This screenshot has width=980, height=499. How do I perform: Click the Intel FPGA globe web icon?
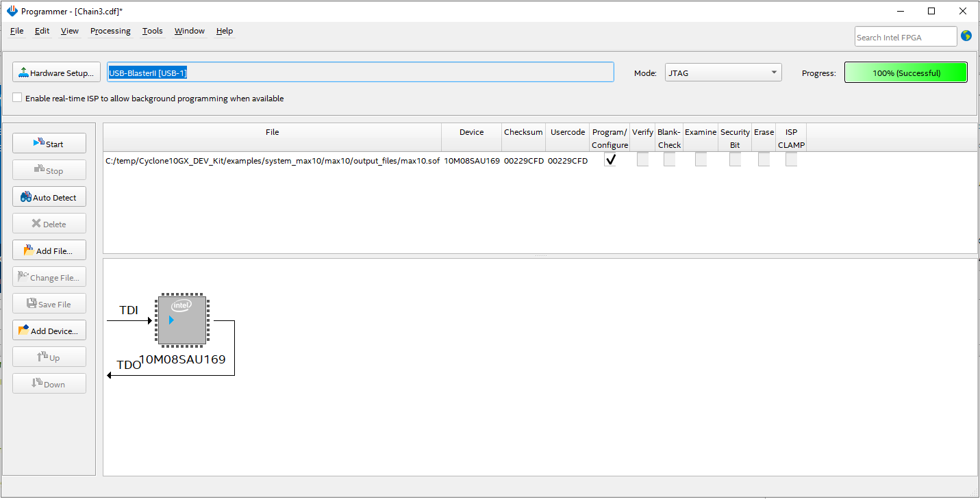966,36
